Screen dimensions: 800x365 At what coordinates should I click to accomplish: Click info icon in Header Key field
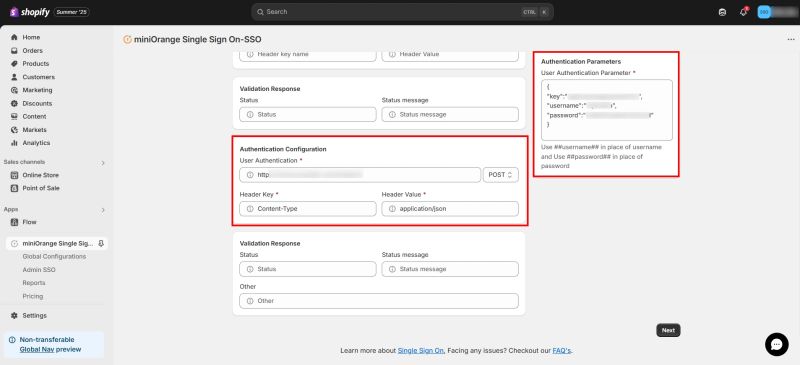pyautogui.click(x=250, y=209)
